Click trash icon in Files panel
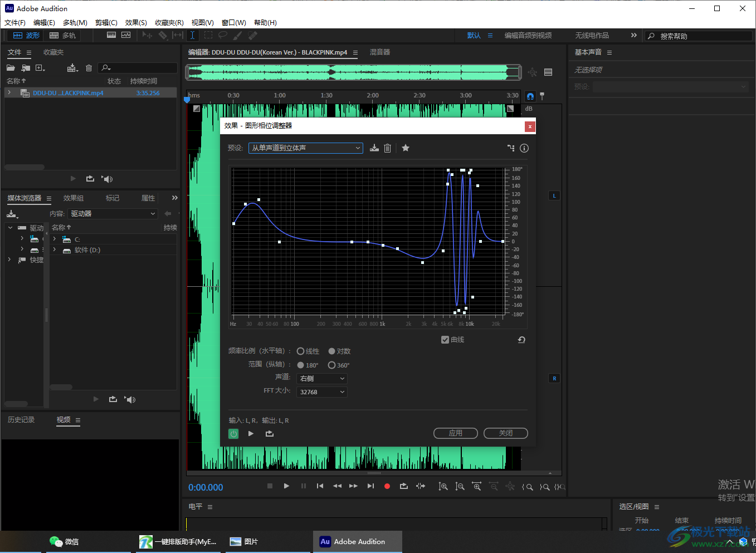Screen dimensions: 756x553 pyautogui.click(x=89, y=68)
